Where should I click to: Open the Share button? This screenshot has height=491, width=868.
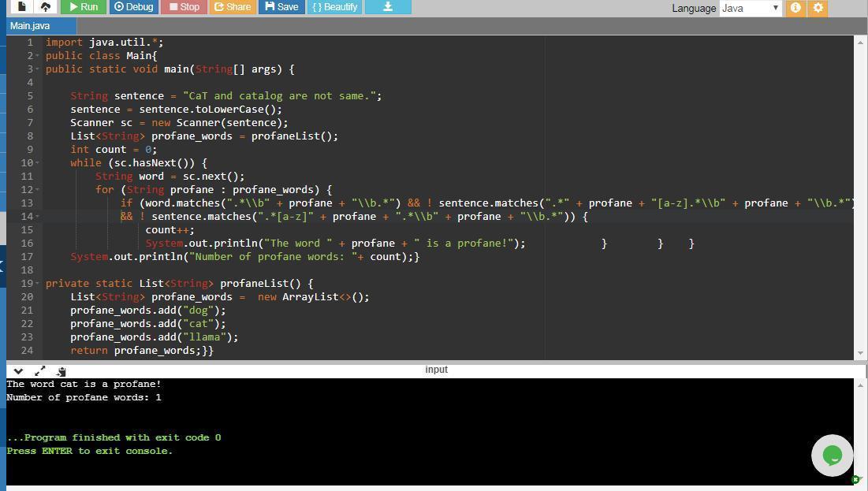(233, 6)
